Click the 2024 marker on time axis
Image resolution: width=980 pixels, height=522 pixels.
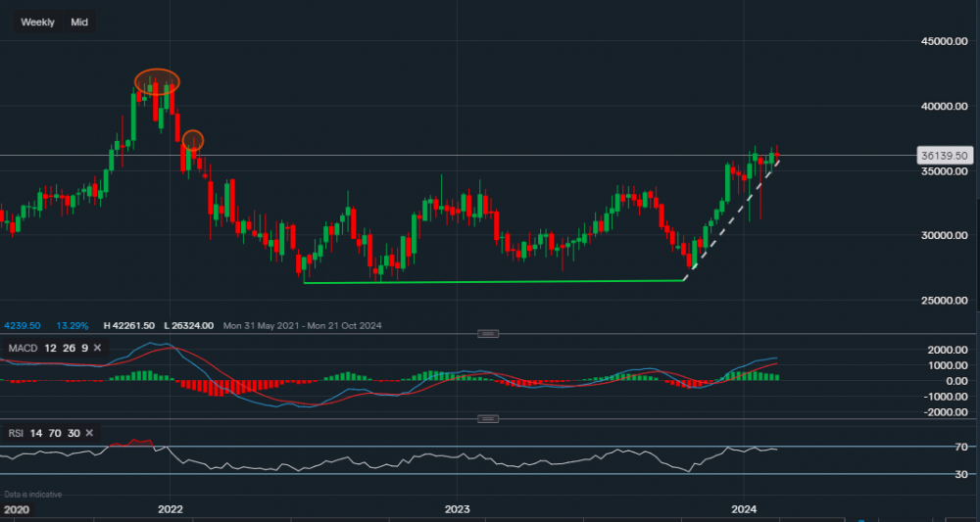coord(743,509)
